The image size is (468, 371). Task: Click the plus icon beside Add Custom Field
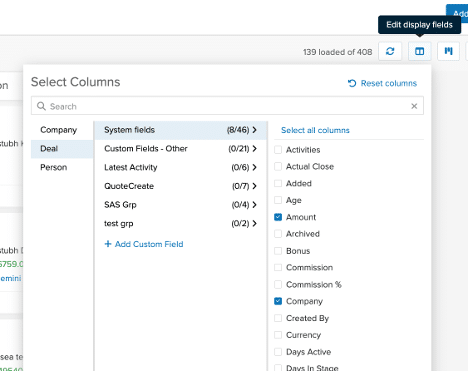(108, 244)
